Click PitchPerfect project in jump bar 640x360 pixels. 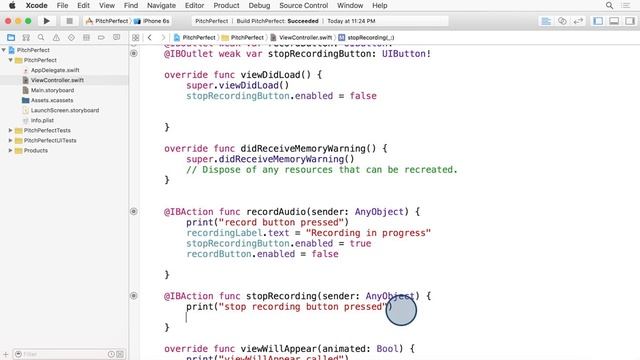(195, 38)
